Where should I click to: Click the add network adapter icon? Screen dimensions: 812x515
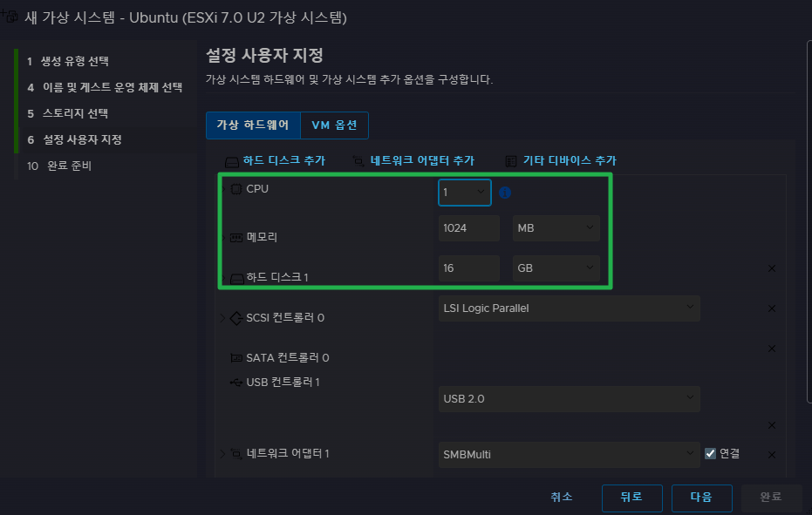[x=358, y=161]
